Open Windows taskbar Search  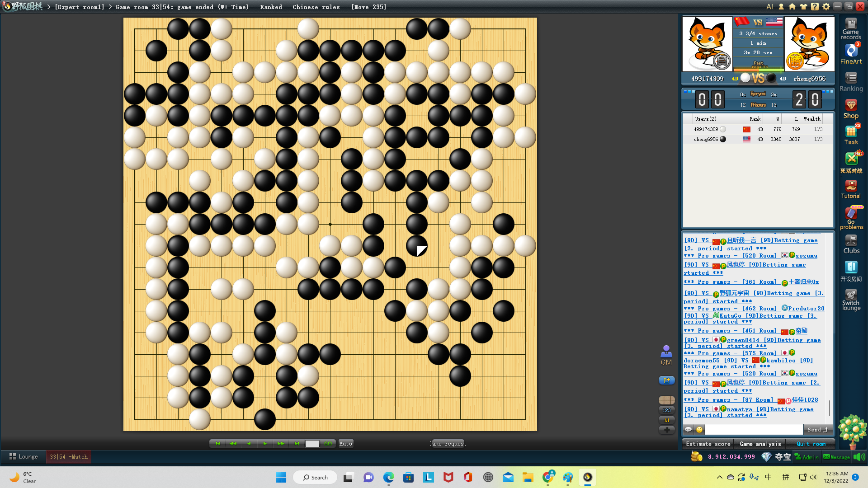pyautogui.click(x=315, y=477)
